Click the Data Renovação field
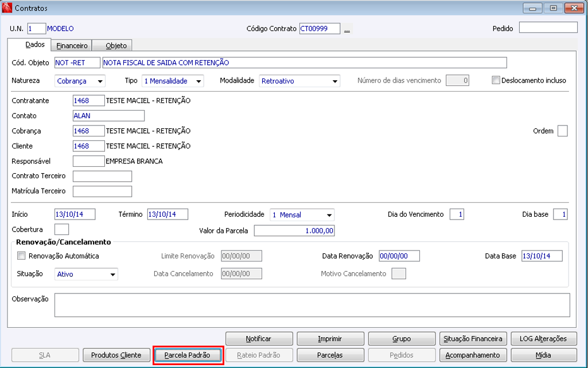 399,256
